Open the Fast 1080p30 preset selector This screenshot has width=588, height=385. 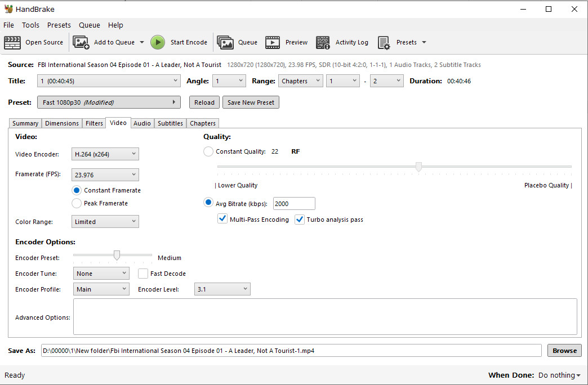tap(109, 102)
